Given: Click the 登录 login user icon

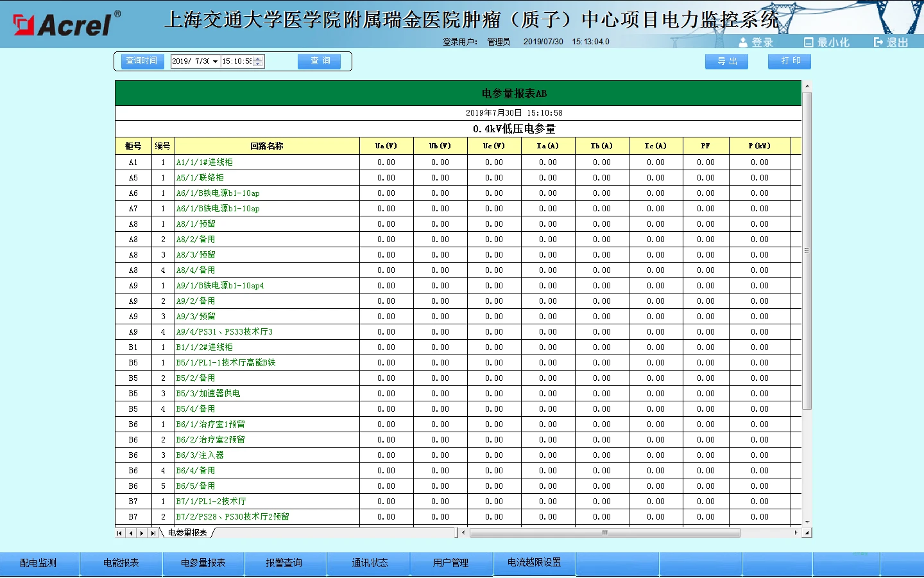Looking at the screenshot, I should pyautogui.click(x=743, y=42).
